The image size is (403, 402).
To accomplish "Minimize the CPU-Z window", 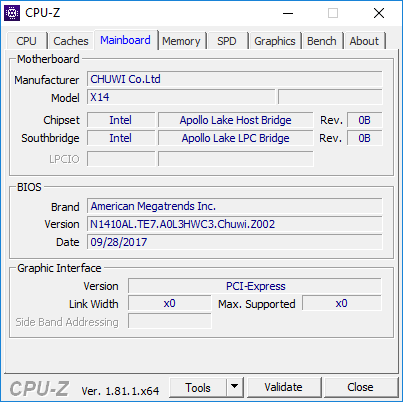I will point(288,13).
